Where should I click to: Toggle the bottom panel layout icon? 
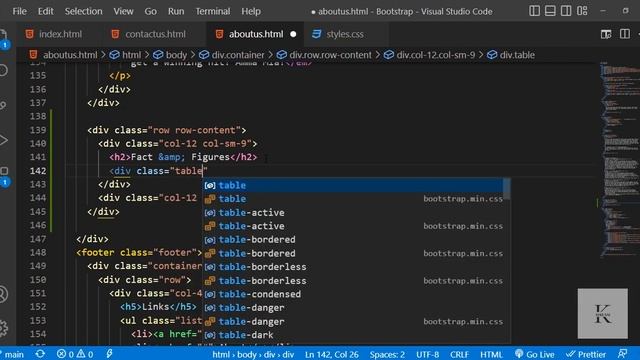[550, 11]
